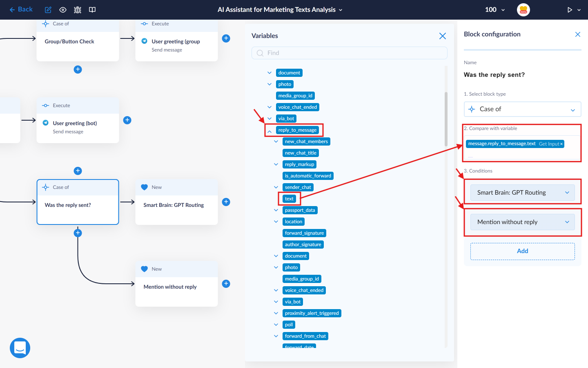Image resolution: width=588 pixels, height=368 pixels.
Task: Add a new condition
Action: click(x=523, y=251)
